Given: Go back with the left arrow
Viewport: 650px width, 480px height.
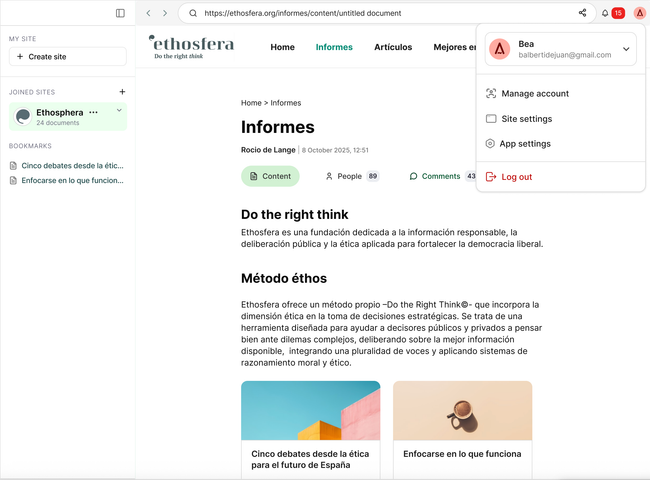Looking at the screenshot, I should tap(149, 13).
